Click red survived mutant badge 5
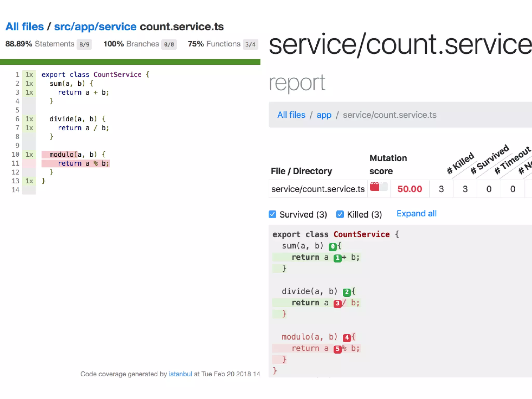Screen dimensions: 532x399 [337, 349]
